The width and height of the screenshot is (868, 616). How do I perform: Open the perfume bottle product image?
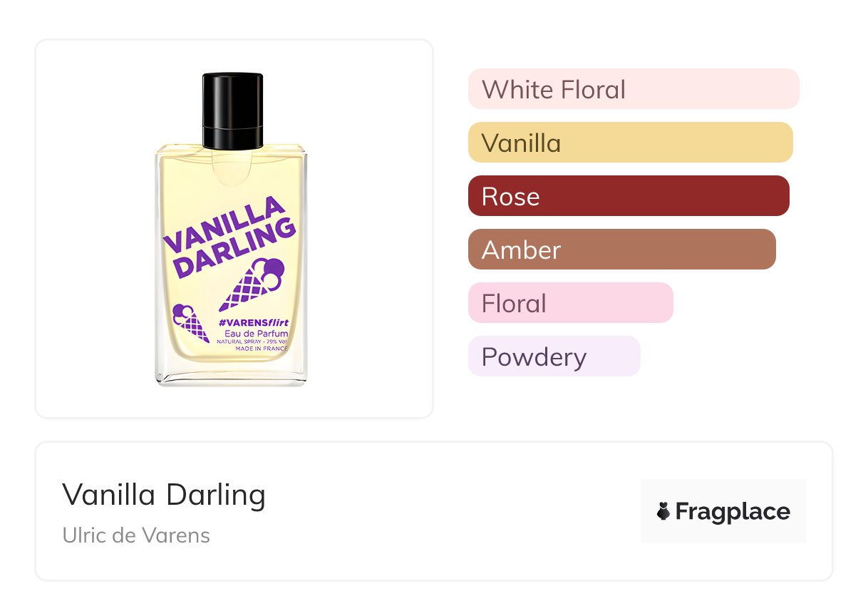[x=234, y=229]
